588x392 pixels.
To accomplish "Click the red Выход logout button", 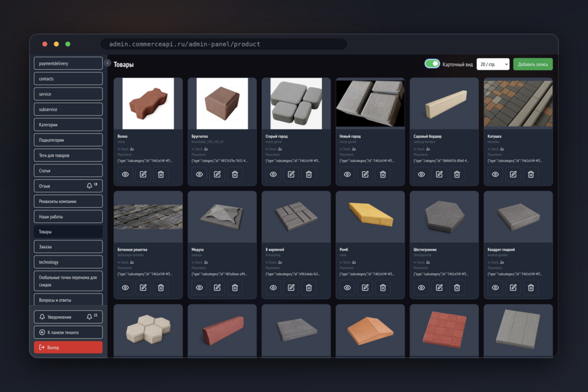I will pos(68,348).
